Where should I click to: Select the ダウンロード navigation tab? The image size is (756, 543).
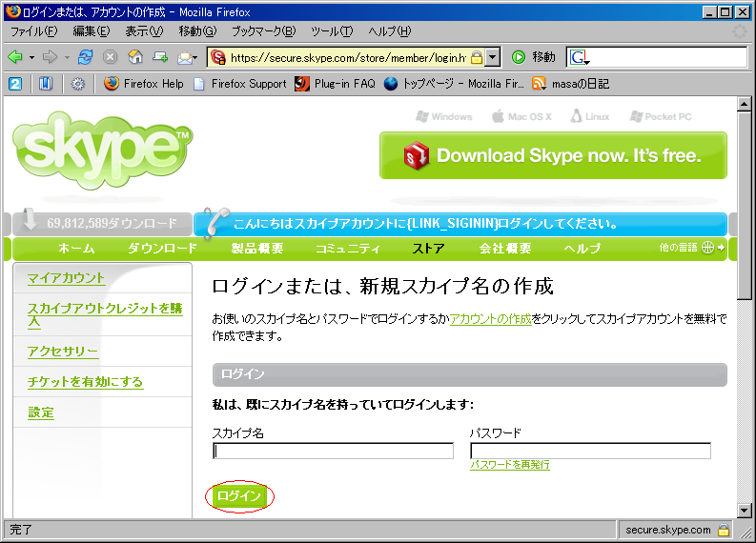162,249
